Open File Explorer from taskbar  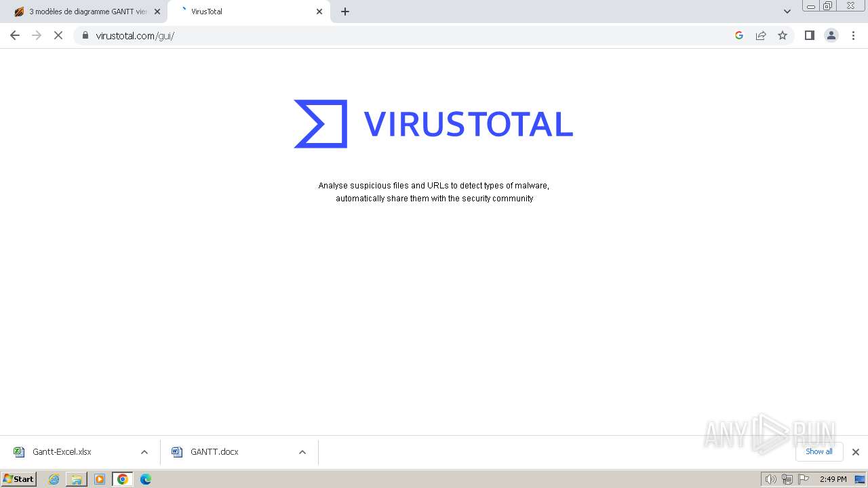(77, 479)
